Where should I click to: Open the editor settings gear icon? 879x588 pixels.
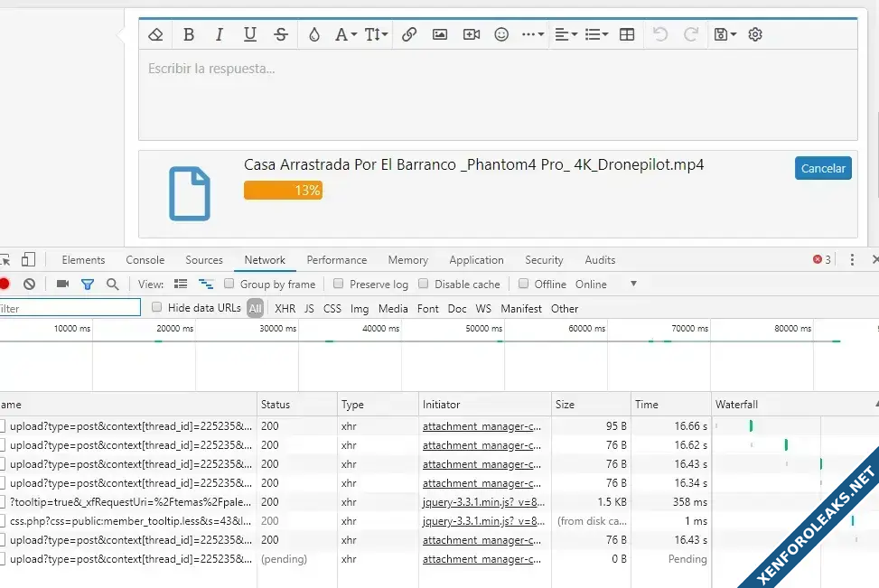755,34
